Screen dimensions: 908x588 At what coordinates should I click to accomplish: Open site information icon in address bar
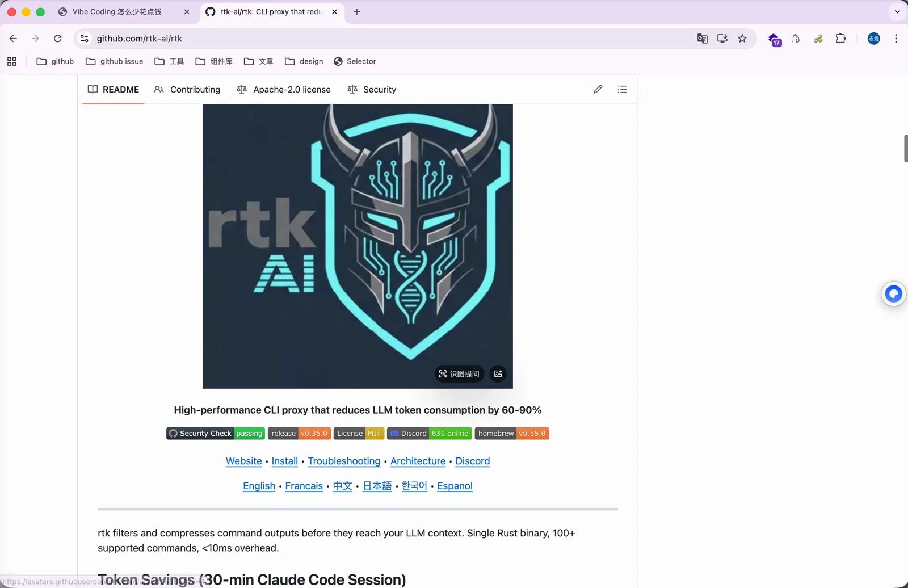click(85, 39)
